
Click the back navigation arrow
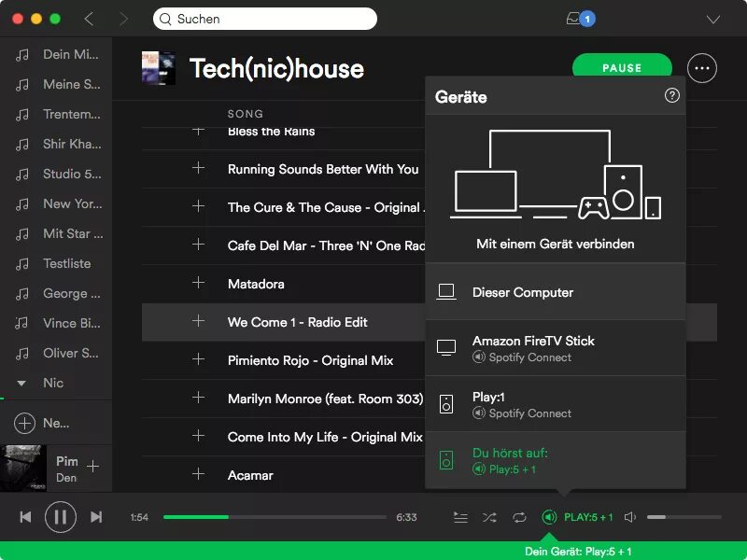pyautogui.click(x=89, y=18)
